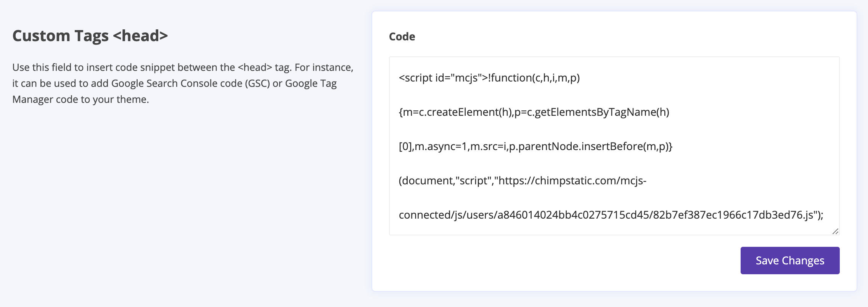Select the Custom Tags <head> heading
868x307 pixels.
90,36
